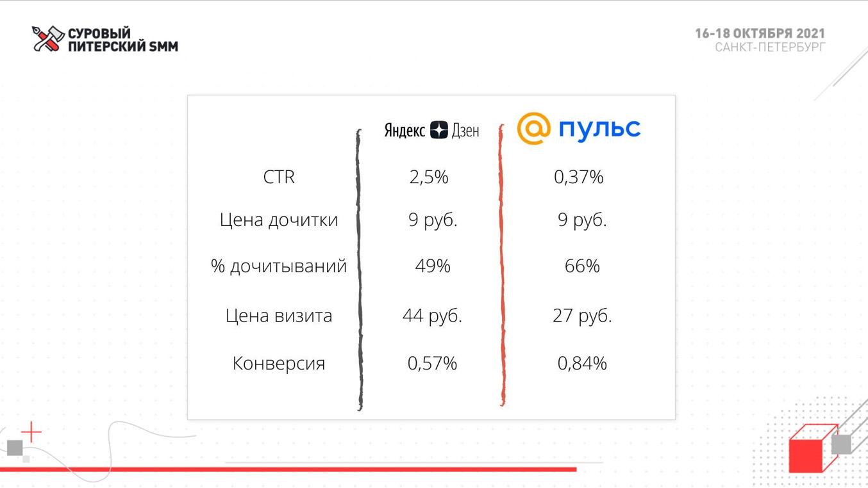The width and height of the screenshot is (868, 488).
Task: Click the 44 руб. visit price value
Action: tap(432, 316)
